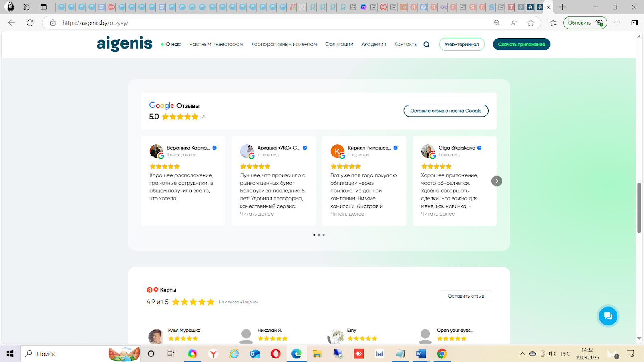Image resolution: width=644 pixels, height=362 pixels.
Task: Open Yandex Browser from taskbar
Action: tap(213, 354)
